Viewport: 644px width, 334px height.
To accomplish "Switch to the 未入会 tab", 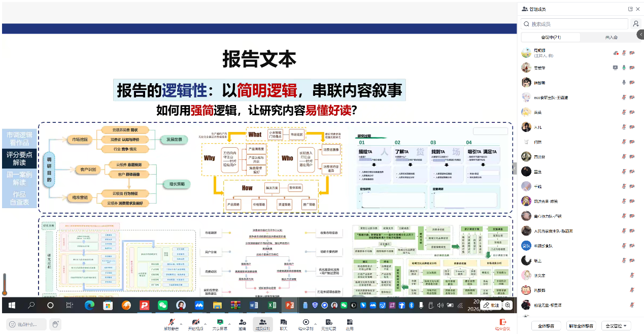I will [611, 37].
